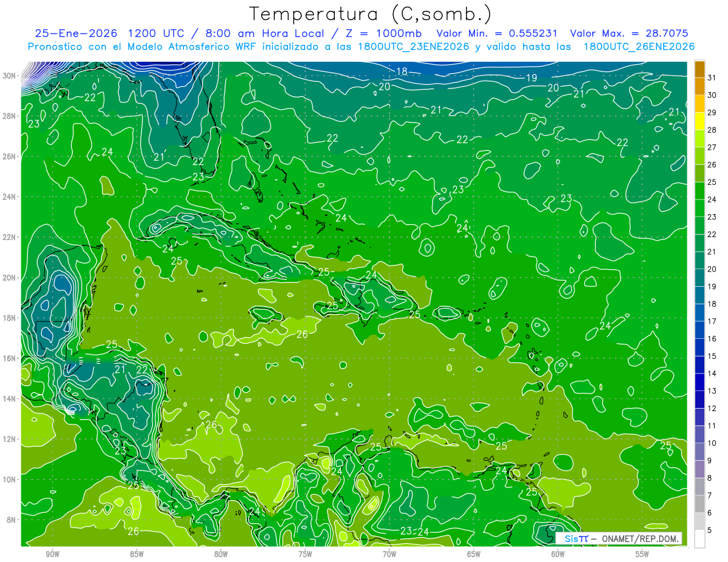The height and width of the screenshot is (562, 728).
Task: Click the "Z = 1000mb" level text
Action: (383, 33)
